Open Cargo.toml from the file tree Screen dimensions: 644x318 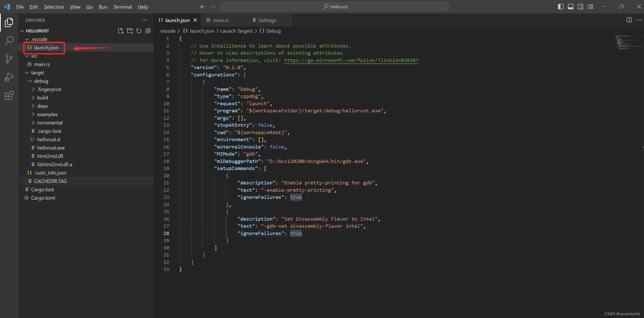click(86, 198)
